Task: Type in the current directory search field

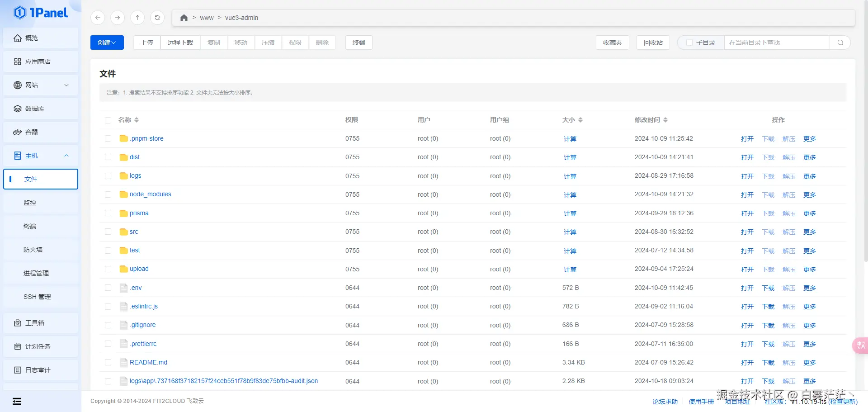Action: click(x=777, y=43)
